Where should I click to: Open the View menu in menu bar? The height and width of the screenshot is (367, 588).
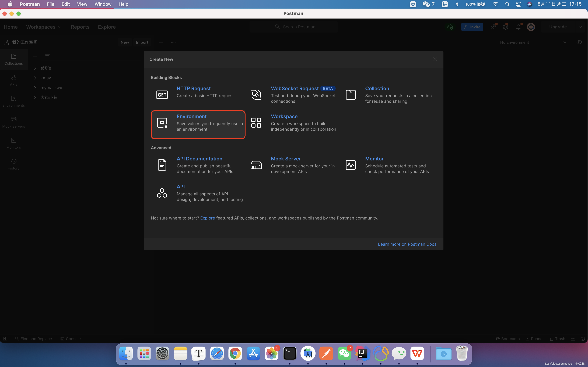point(82,4)
